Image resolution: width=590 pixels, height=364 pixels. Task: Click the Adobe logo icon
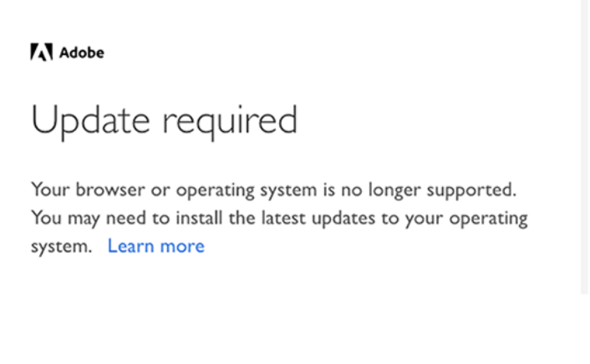tap(42, 53)
